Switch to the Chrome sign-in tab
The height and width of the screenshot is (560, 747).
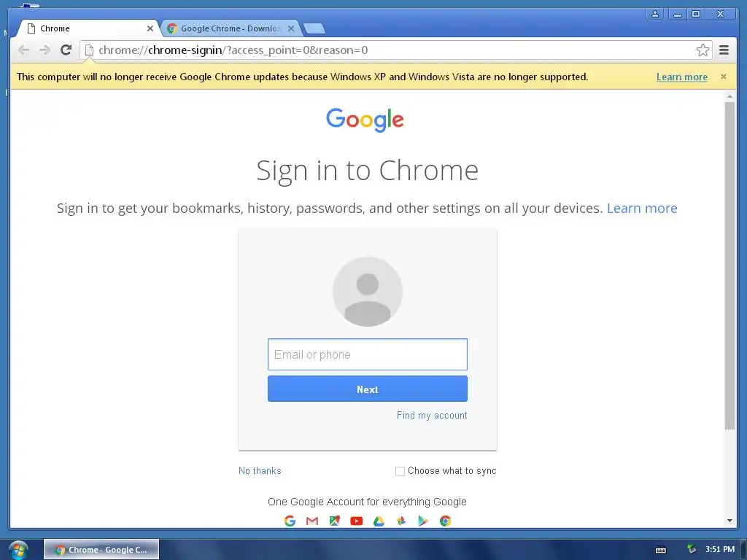point(88,28)
